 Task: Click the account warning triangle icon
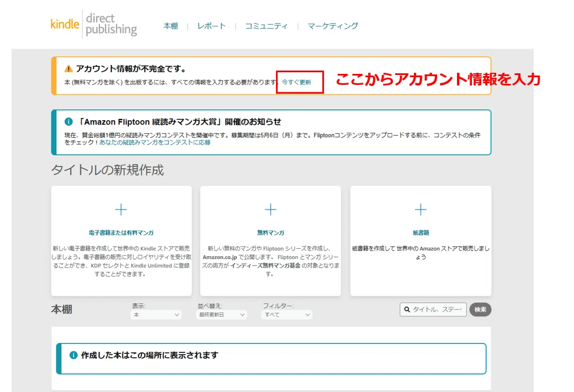pos(68,69)
